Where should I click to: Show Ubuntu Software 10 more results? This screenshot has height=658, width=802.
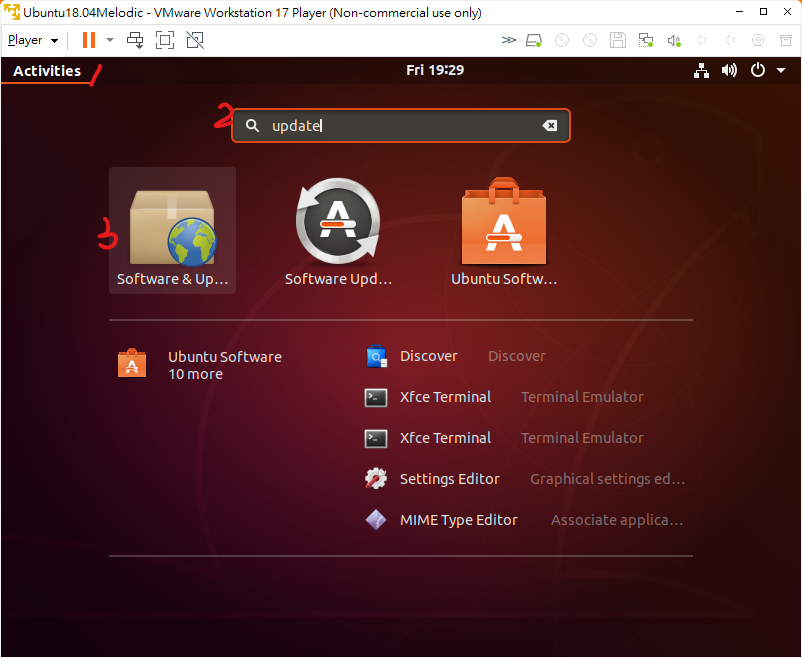tap(199, 365)
